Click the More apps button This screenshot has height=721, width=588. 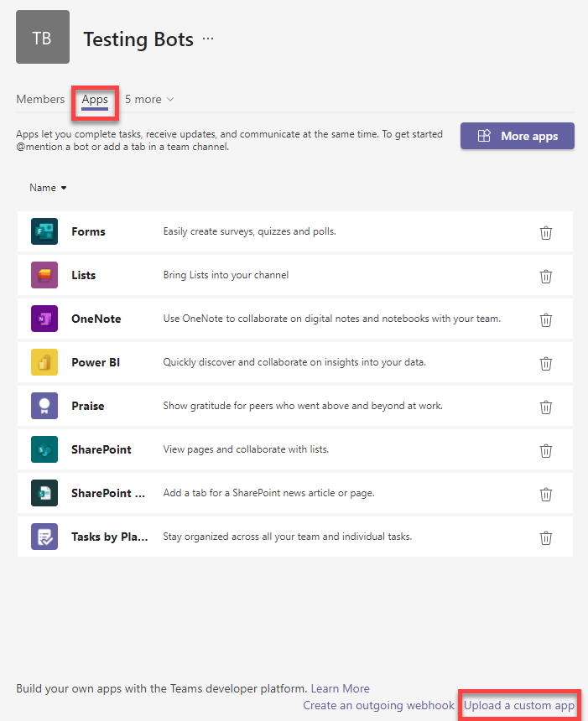(x=518, y=136)
